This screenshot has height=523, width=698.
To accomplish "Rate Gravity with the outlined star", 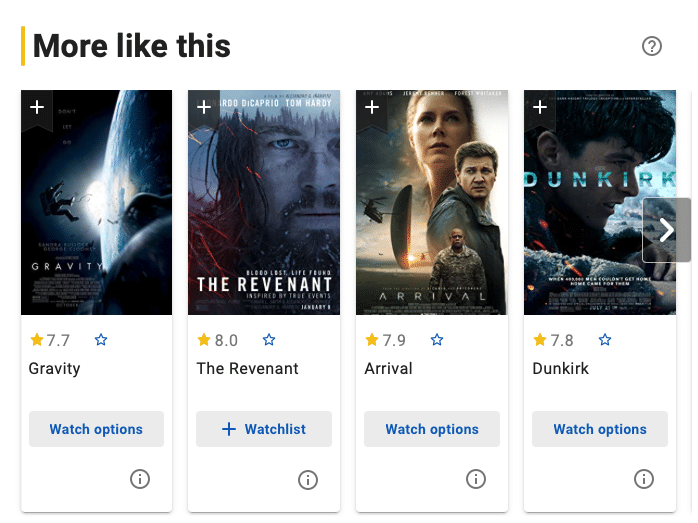I will coord(101,340).
